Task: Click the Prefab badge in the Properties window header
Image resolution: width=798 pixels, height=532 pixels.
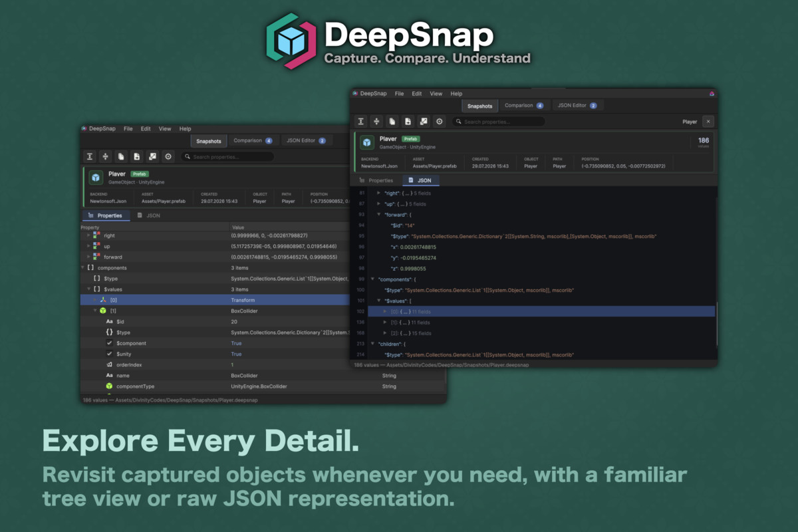Action: pyautogui.click(x=139, y=174)
